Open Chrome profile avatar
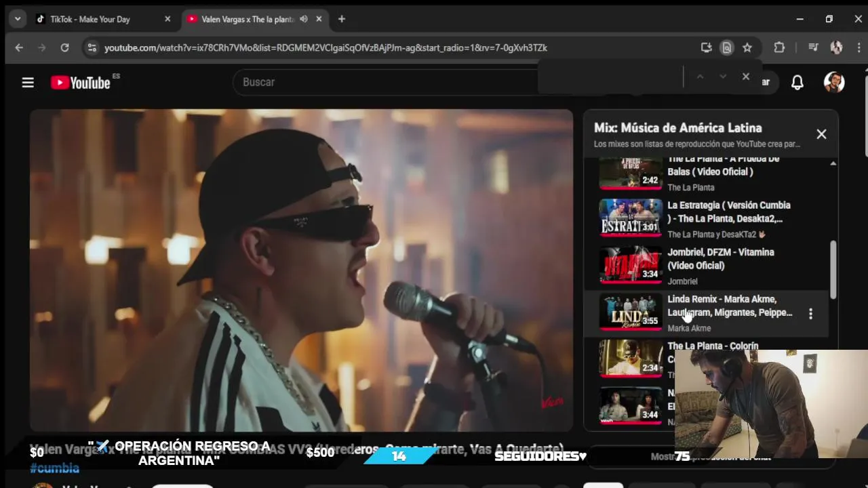868x488 pixels. [x=836, y=47]
